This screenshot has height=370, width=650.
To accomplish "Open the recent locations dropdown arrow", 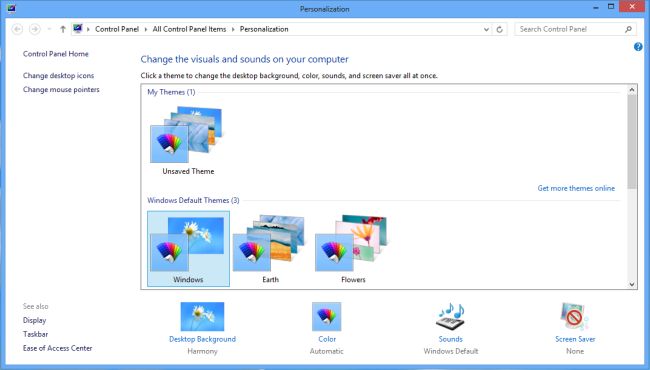I will click(x=49, y=29).
